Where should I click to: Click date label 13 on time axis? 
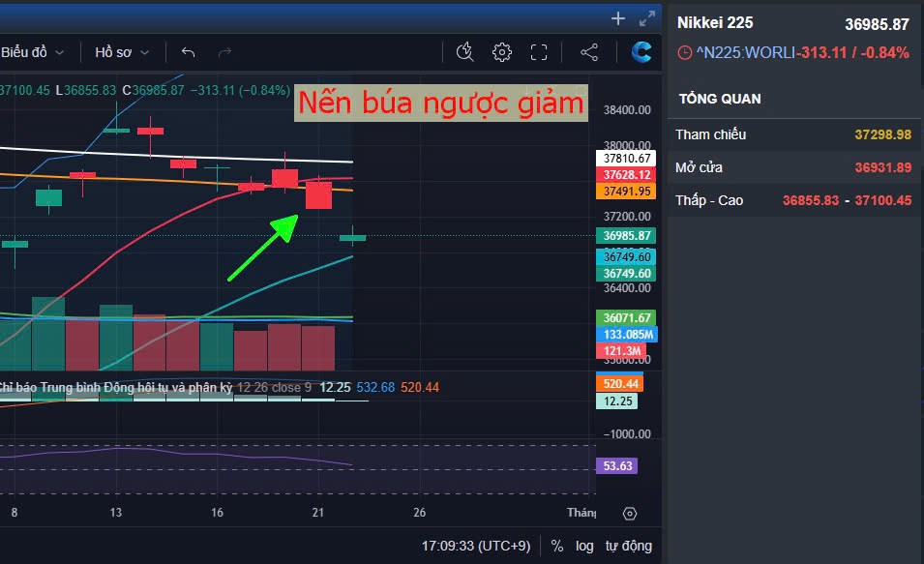coord(115,513)
